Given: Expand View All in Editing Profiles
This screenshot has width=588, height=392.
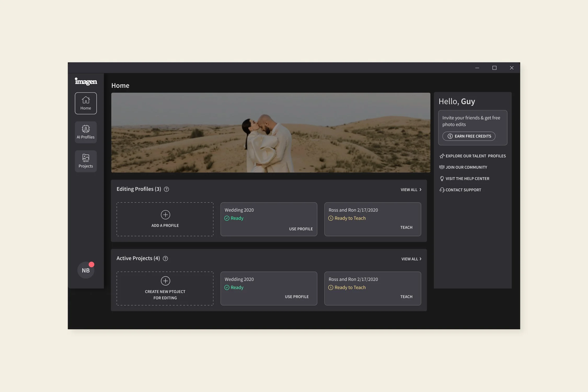Looking at the screenshot, I should pos(411,189).
